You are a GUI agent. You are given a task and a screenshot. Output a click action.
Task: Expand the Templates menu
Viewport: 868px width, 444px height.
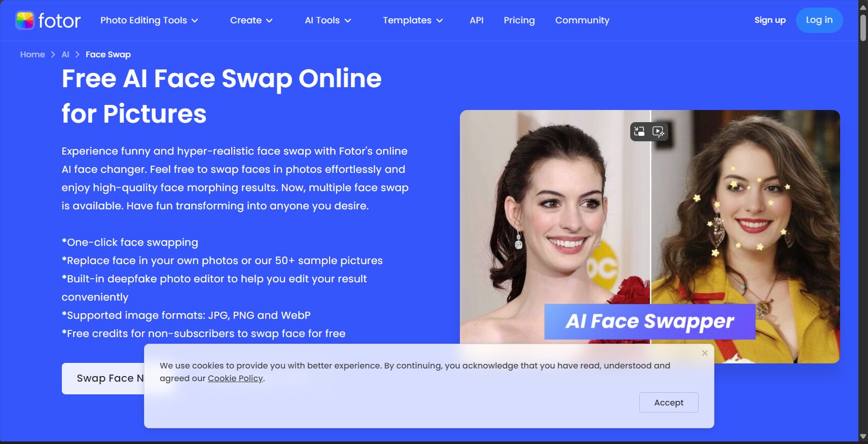click(413, 20)
